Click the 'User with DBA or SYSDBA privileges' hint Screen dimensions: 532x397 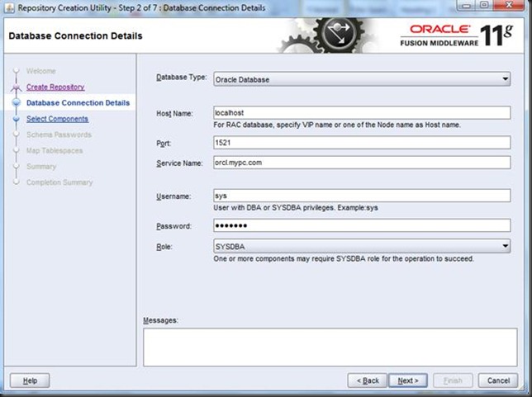click(296, 207)
